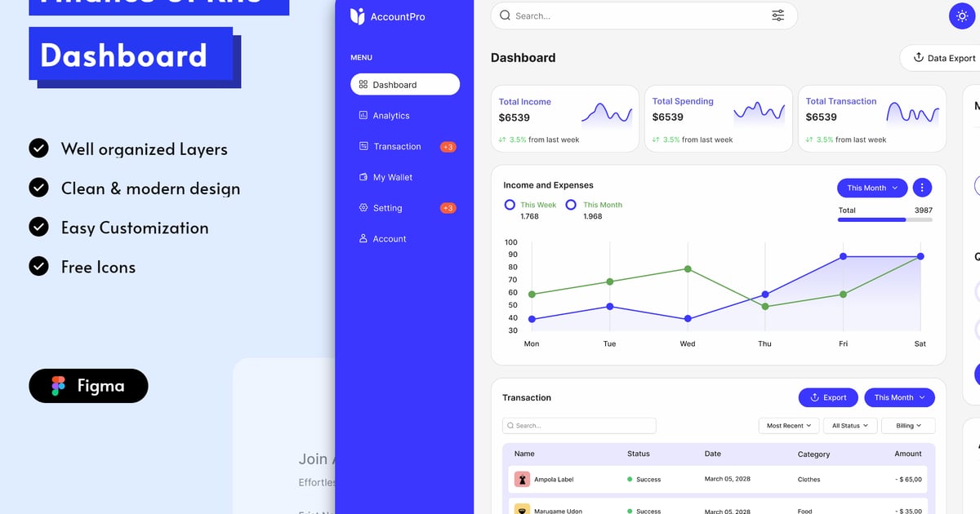The width and height of the screenshot is (980, 514).
Task: Open Dashboard in the sidebar menu
Action: [x=405, y=85]
